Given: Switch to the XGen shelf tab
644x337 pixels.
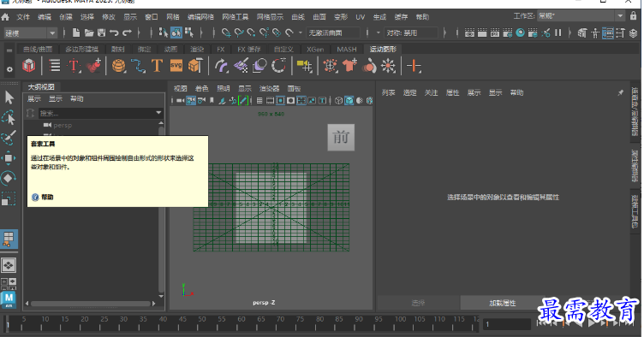Looking at the screenshot, I should click(x=315, y=50).
